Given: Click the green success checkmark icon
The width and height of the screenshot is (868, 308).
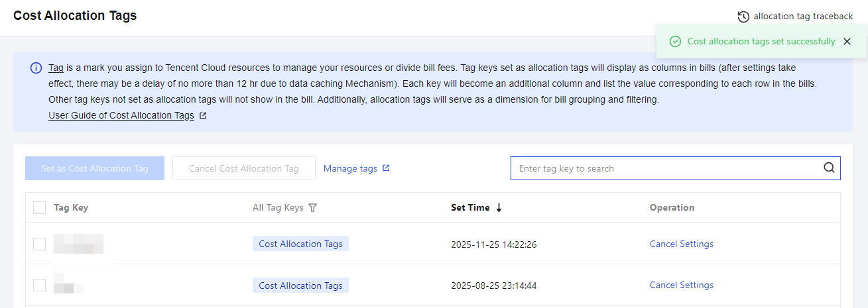Looking at the screenshot, I should tap(675, 42).
